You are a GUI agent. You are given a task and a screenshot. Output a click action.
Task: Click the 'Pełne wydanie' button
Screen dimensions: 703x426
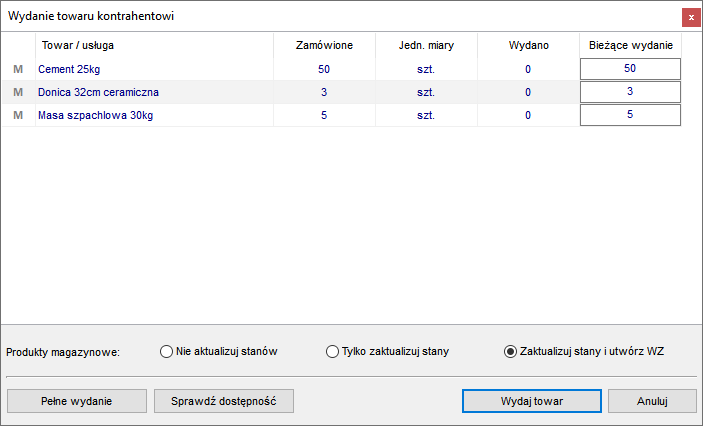77,401
